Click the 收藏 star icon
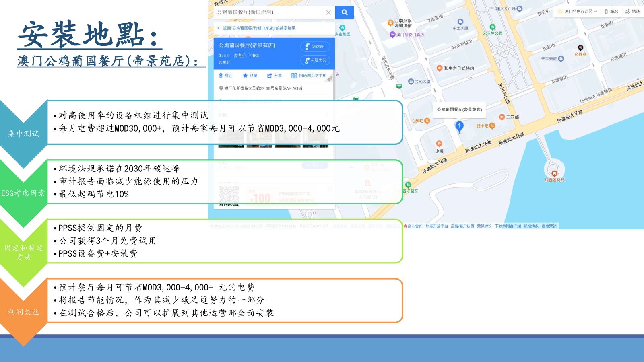 click(245, 76)
